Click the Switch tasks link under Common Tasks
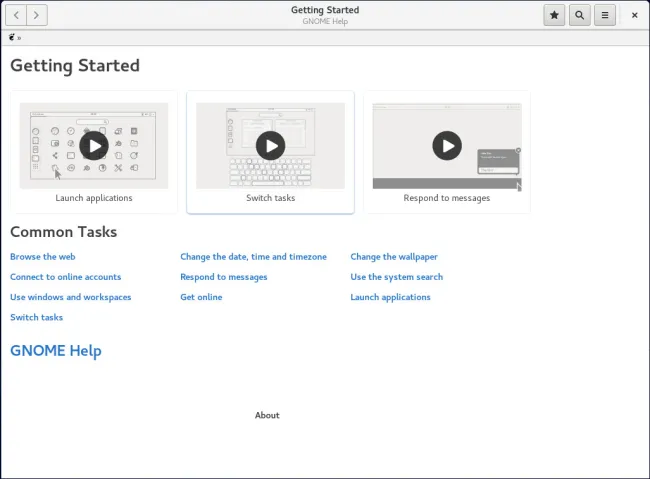650x479 pixels. coord(36,317)
